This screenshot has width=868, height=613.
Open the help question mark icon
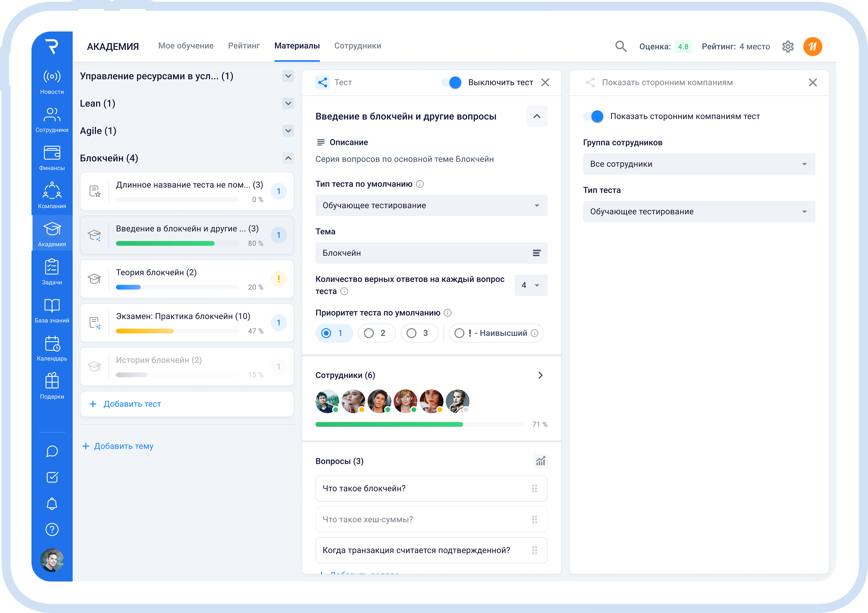coord(52,529)
